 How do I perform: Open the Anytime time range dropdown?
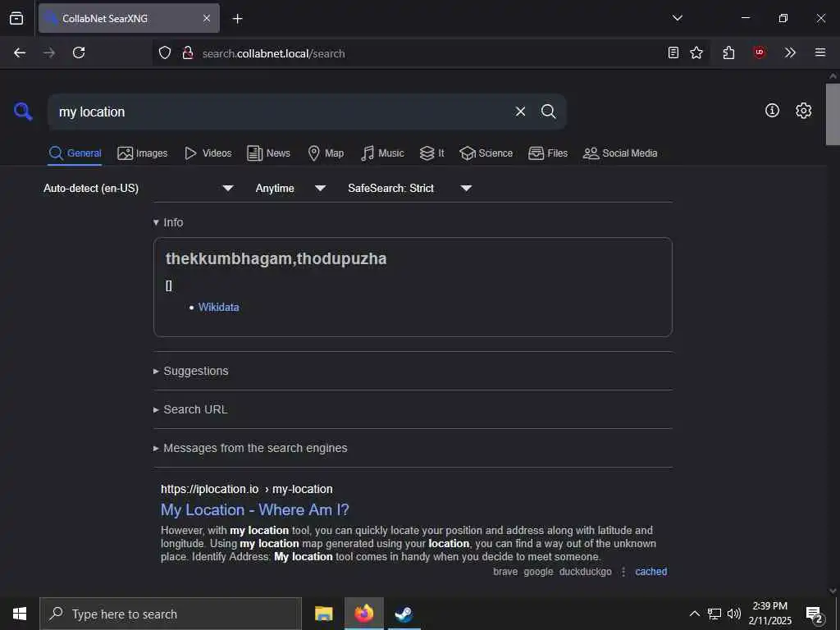[x=290, y=188]
